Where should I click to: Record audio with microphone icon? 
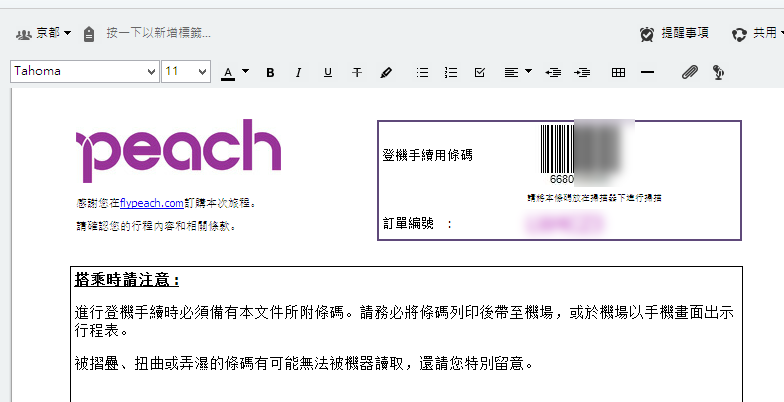(x=718, y=73)
